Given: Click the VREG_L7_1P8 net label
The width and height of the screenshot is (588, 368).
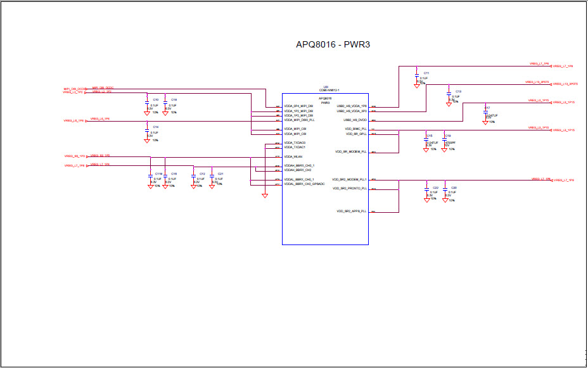Looking at the screenshot, I should pyautogui.click(x=539, y=64).
